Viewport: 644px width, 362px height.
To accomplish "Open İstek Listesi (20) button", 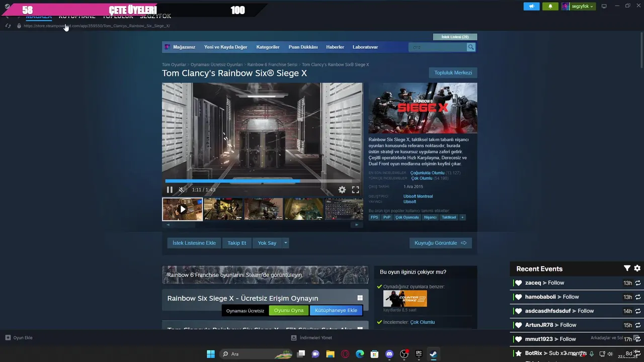I will point(455,37).
